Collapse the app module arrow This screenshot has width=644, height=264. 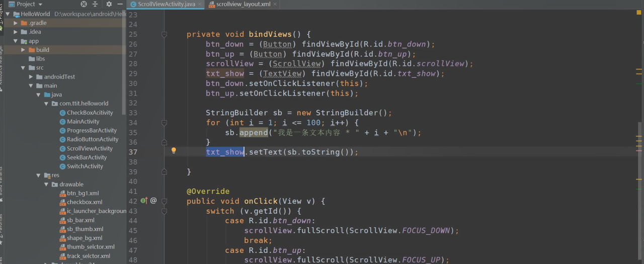(16, 41)
